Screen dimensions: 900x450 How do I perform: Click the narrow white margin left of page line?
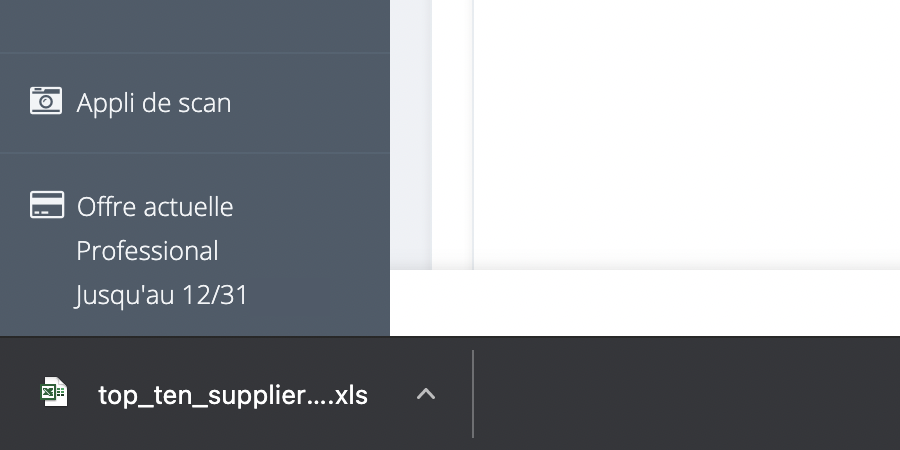click(x=452, y=134)
